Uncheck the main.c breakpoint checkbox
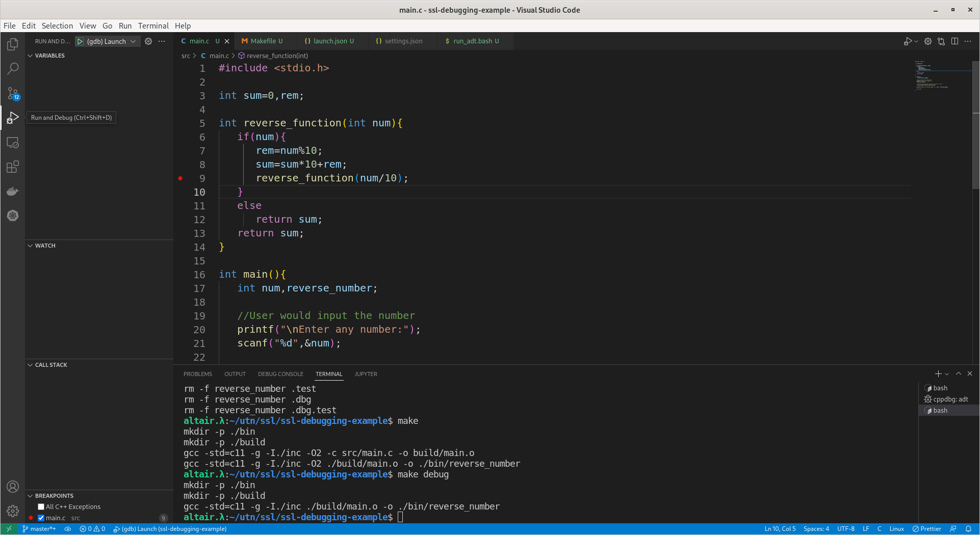Screen dimensions: 980x535 pyautogui.click(x=41, y=518)
